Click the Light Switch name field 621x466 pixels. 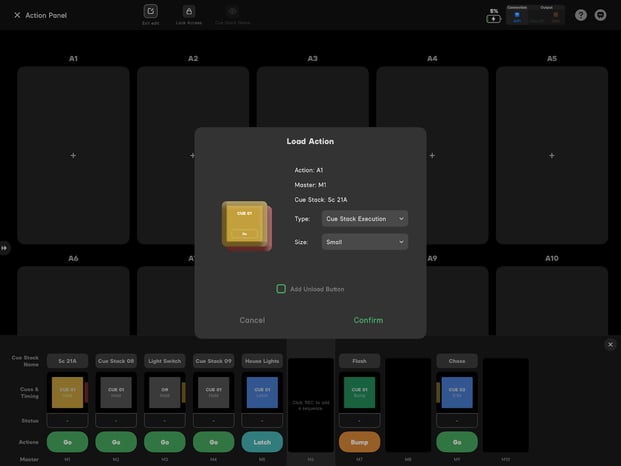coord(165,361)
